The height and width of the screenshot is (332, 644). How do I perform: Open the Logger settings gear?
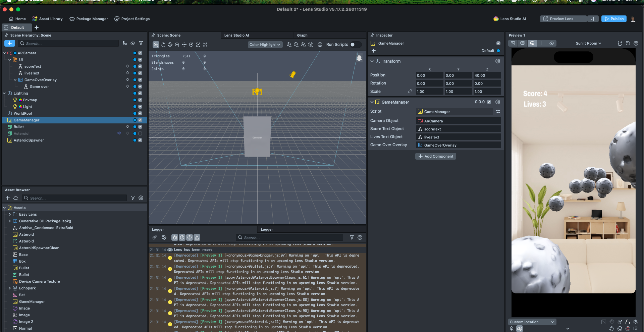(x=360, y=237)
